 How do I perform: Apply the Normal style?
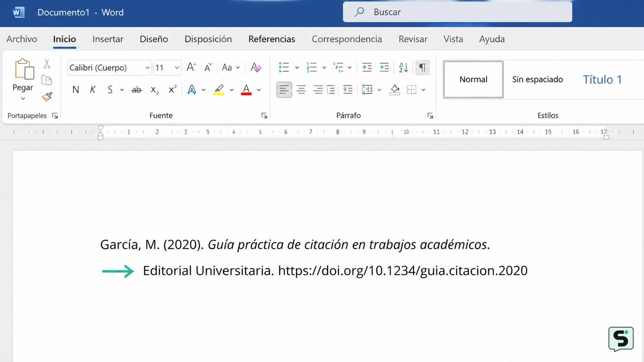(473, 79)
